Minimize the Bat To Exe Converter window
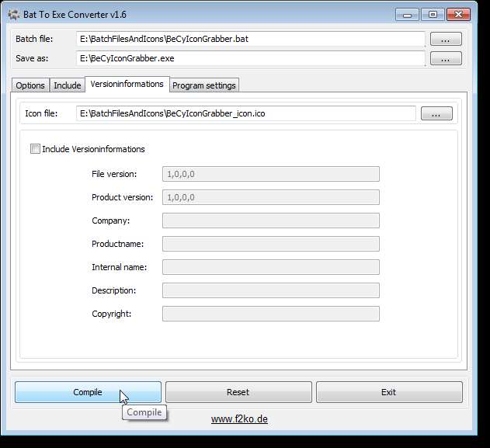490x448 pixels. pos(407,15)
